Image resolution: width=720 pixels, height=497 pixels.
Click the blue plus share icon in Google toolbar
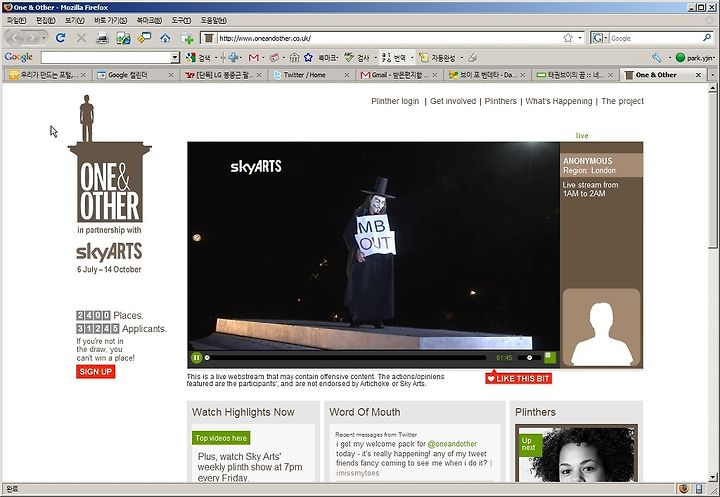(x=233, y=57)
